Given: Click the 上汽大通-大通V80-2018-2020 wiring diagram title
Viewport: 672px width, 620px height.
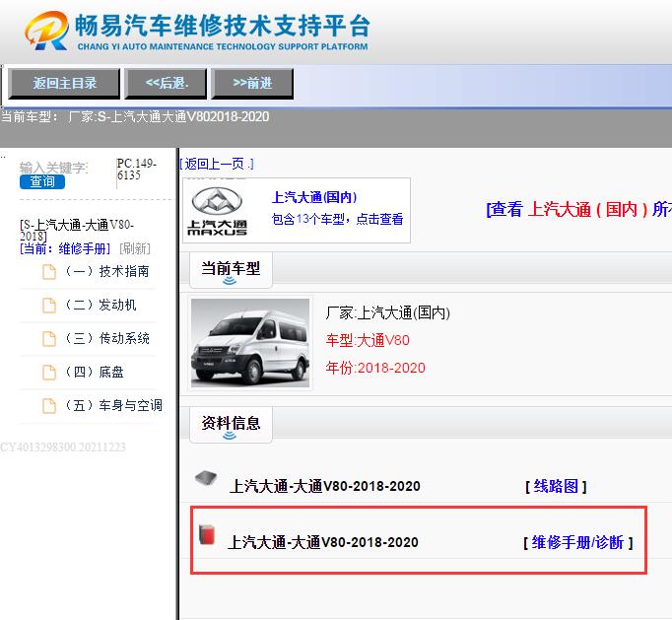Looking at the screenshot, I should coord(324,486).
